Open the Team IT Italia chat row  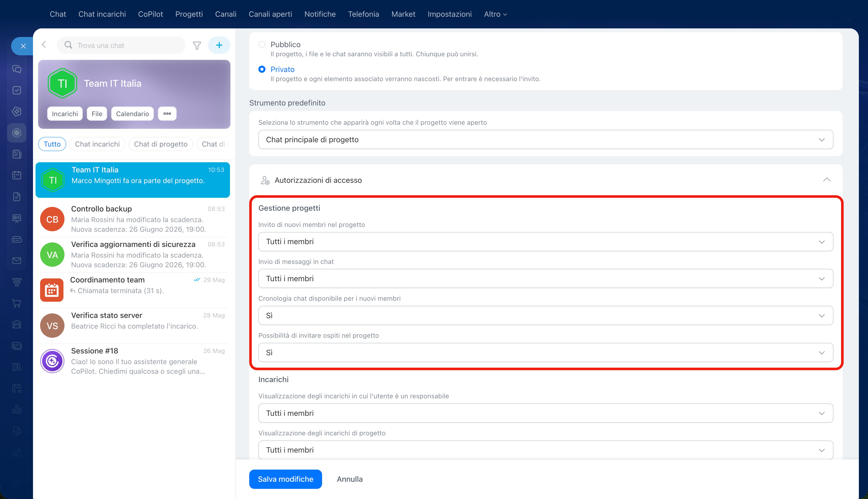[x=133, y=180]
